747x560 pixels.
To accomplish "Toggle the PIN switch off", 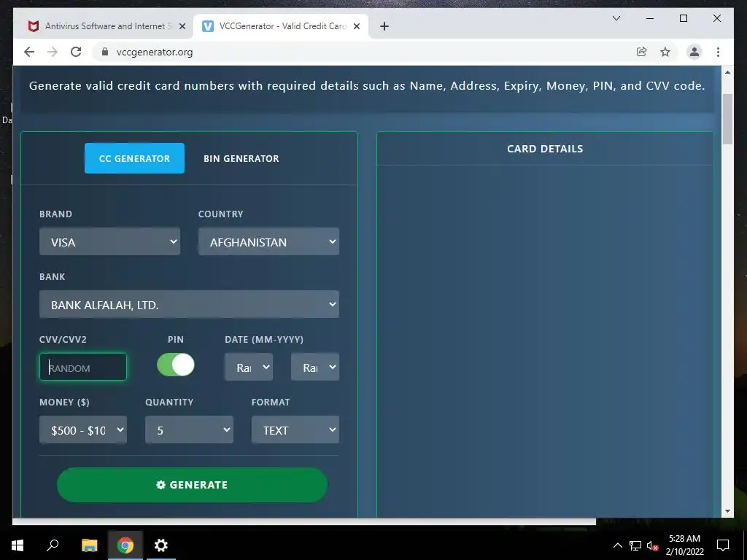I will [x=175, y=365].
